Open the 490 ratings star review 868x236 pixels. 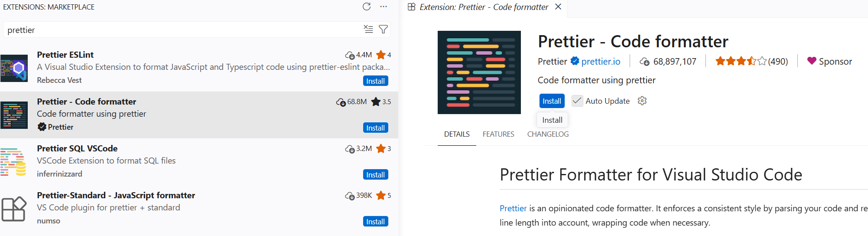751,61
